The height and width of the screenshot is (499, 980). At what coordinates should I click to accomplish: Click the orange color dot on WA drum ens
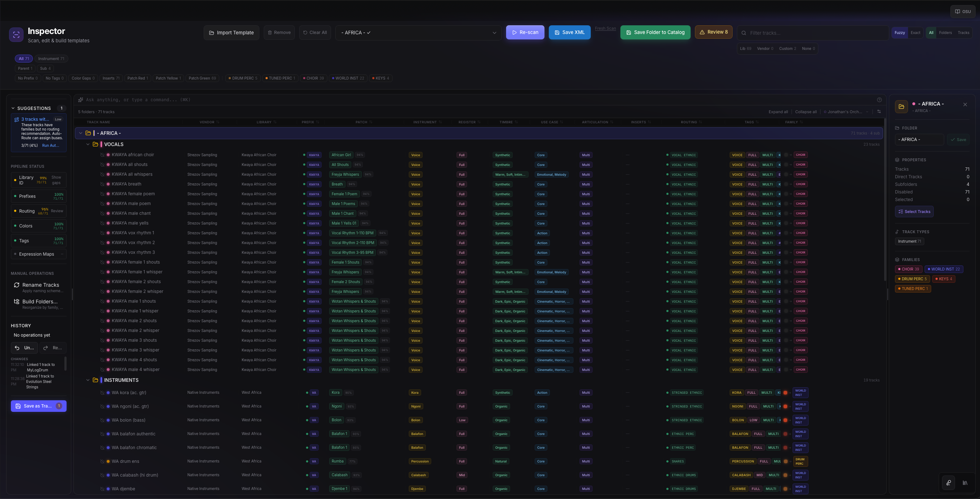[108, 461]
